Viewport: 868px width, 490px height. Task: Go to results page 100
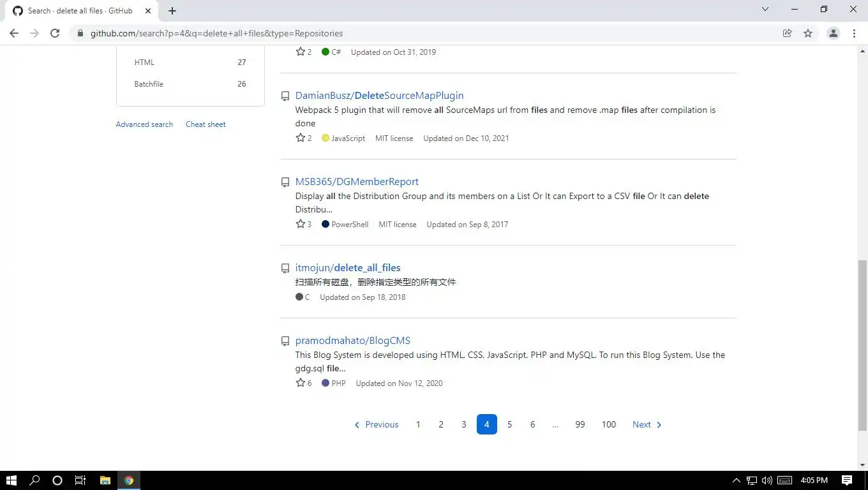tap(609, 424)
